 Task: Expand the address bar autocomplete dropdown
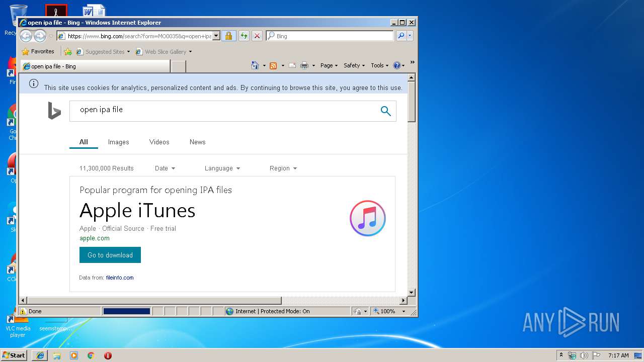pyautogui.click(x=216, y=36)
